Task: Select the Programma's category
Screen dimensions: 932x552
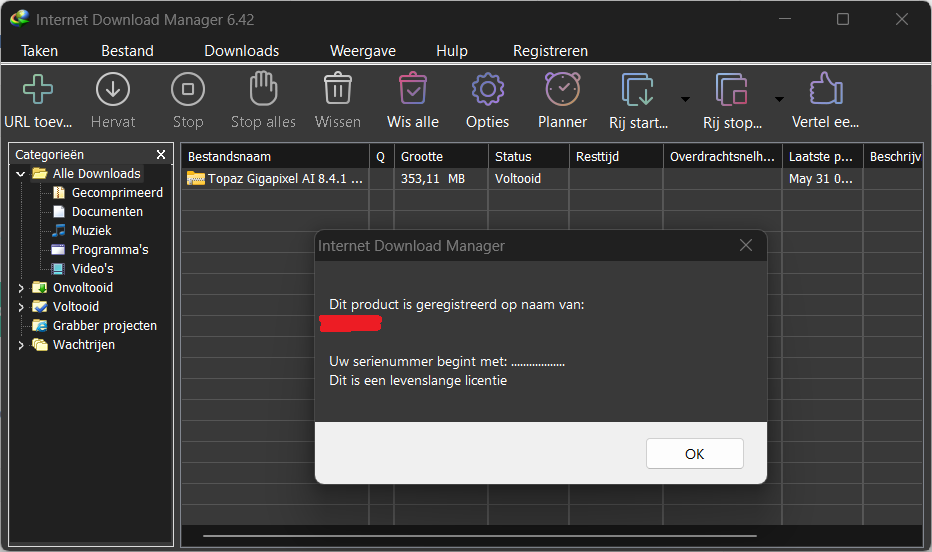Action: pyautogui.click(x=110, y=250)
